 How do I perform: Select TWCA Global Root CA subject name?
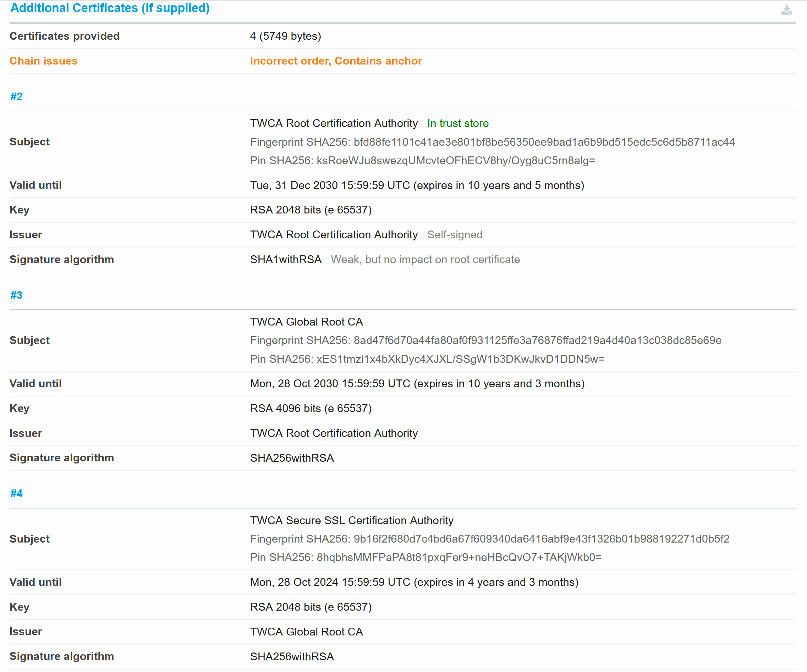(x=306, y=322)
